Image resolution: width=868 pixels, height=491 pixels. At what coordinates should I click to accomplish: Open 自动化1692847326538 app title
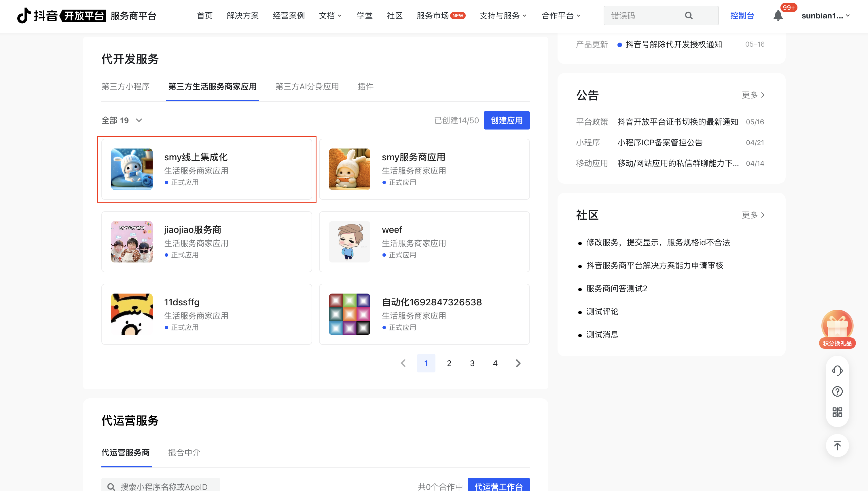coord(432,302)
